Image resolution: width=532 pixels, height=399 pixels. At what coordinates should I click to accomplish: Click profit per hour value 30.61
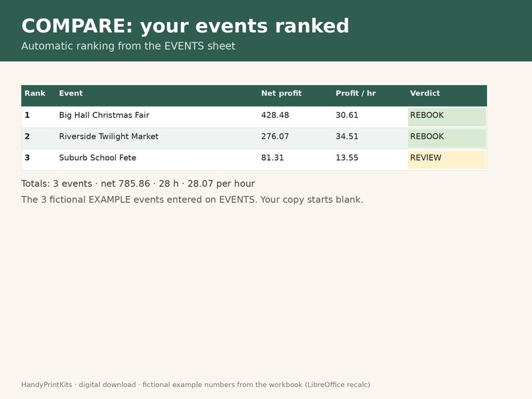(x=347, y=115)
